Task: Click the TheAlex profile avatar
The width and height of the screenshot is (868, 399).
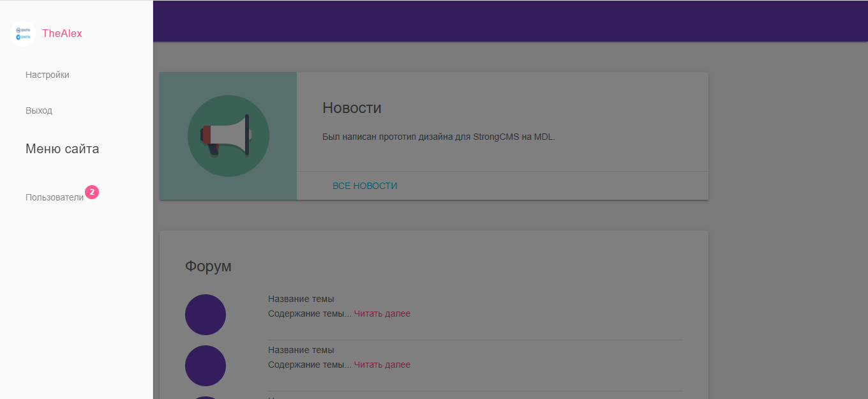Action: click(23, 33)
